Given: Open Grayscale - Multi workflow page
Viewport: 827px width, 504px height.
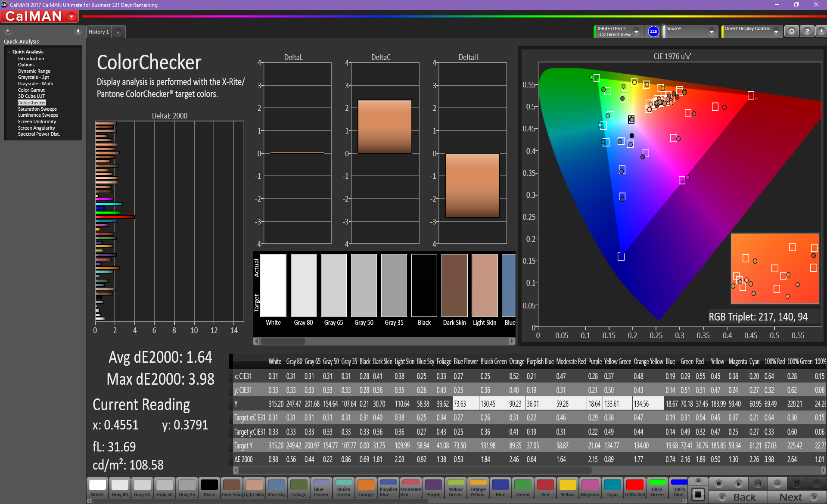Looking at the screenshot, I should point(35,84).
